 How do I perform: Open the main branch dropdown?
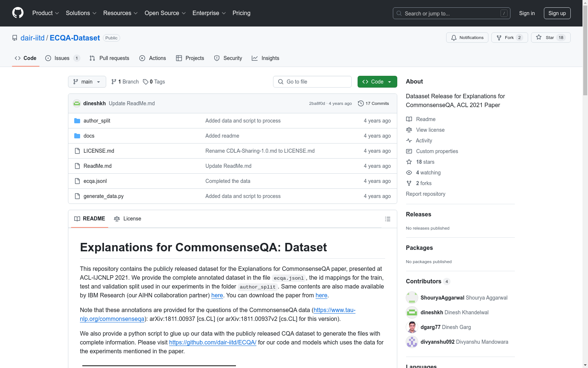(87, 82)
